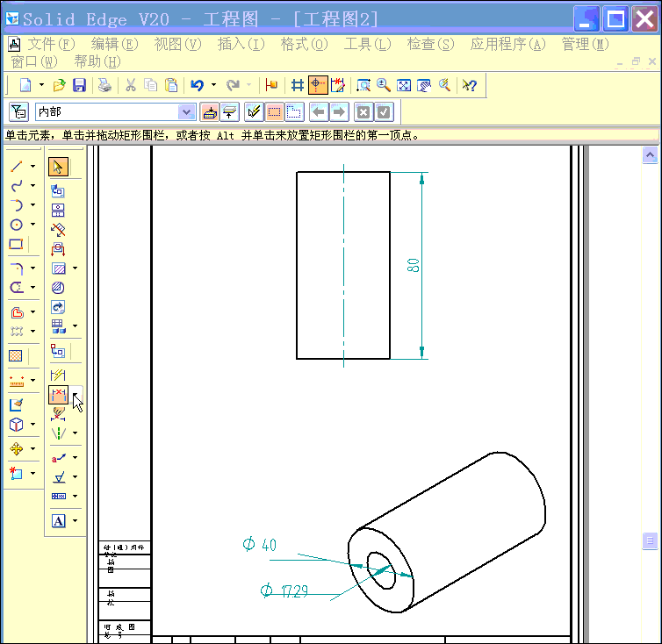Expand the Undo history dropdown arrow

[x=213, y=85]
